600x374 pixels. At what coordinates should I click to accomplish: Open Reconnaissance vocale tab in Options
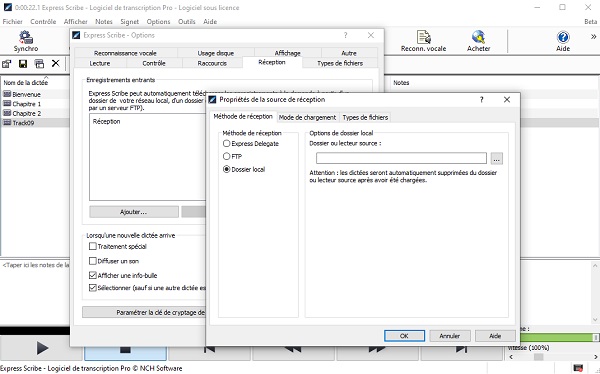click(125, 53)
